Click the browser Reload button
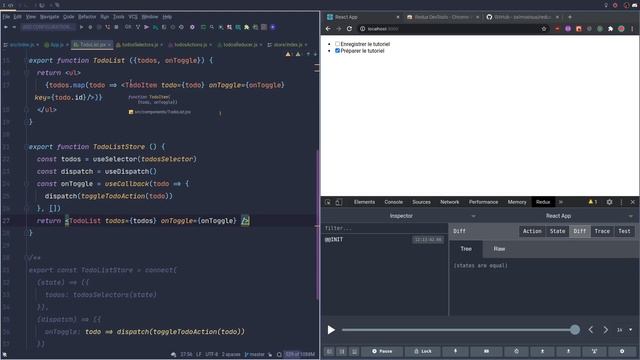 pyautogui.click(x=349, y=29)
